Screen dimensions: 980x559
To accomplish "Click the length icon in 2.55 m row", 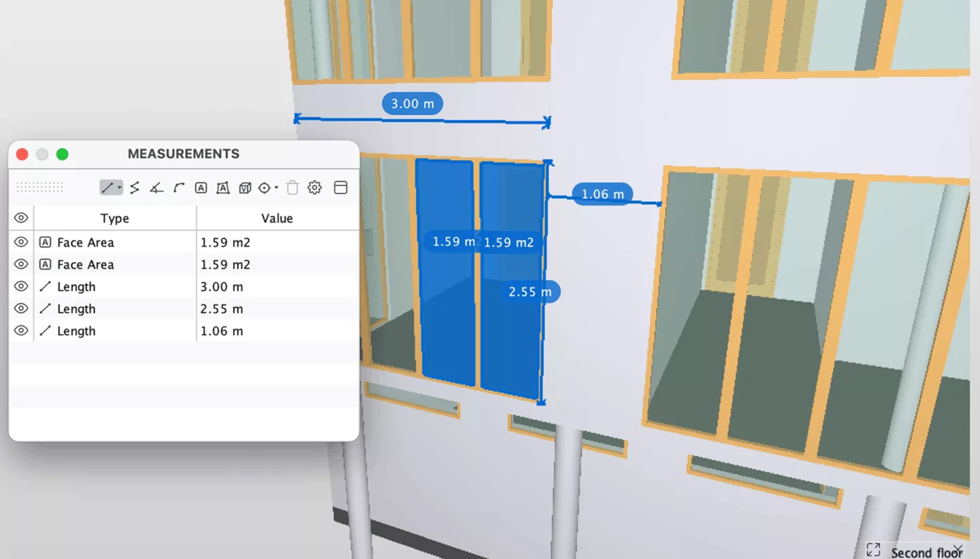I will coord(45,308).
